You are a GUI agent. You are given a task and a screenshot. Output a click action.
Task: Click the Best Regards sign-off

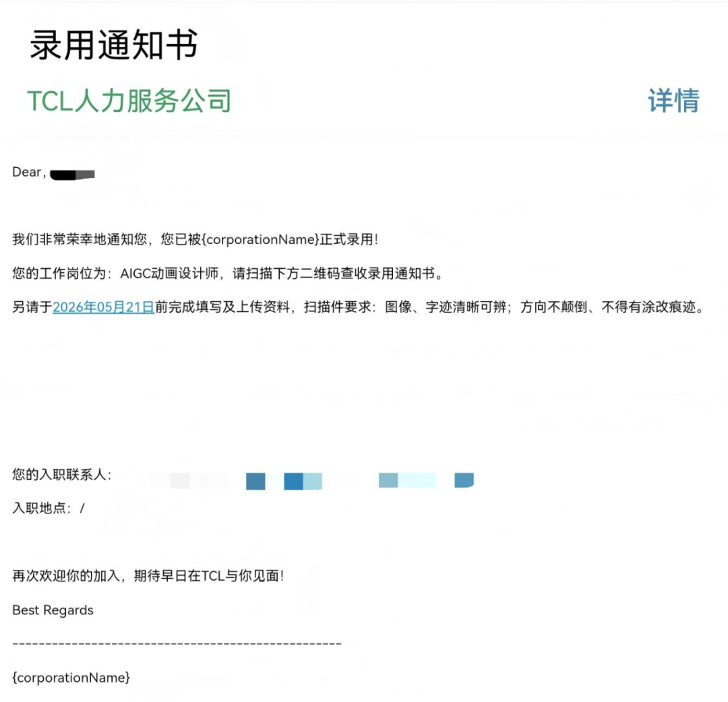pyautogui.click(x=53, y=610)
